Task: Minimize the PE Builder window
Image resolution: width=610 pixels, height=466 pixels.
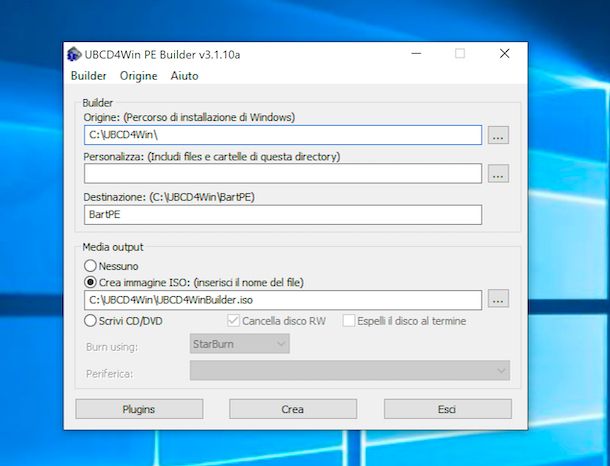Action: (416, 53)
